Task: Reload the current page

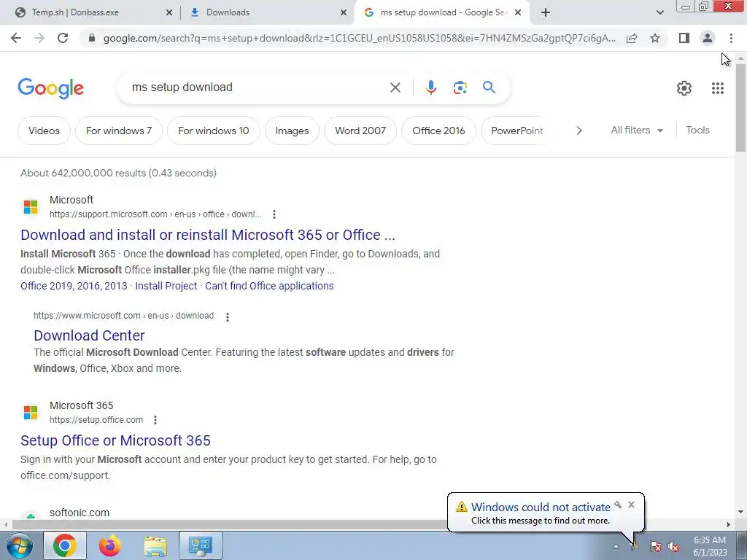Action: (63, 38)
